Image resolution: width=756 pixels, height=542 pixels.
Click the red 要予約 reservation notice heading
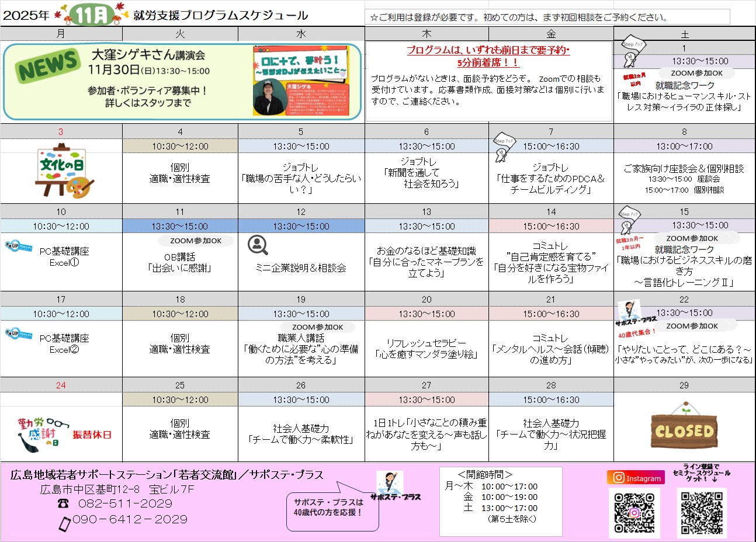coord(488,56)
